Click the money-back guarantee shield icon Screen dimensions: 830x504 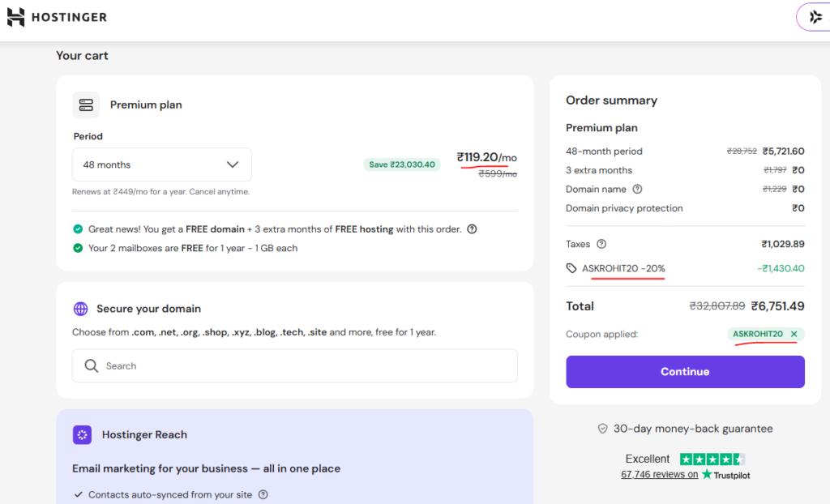[x=602, y=429]
